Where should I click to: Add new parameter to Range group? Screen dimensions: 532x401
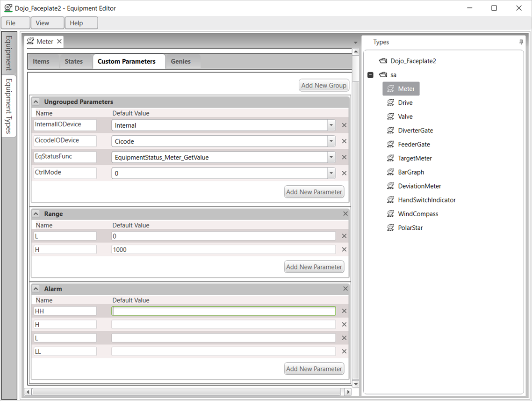point(314,267)
